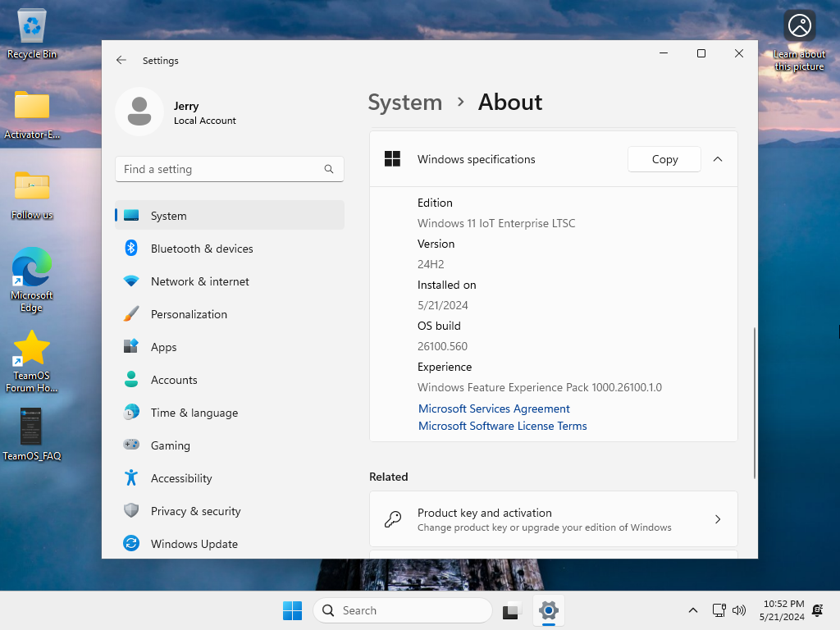840x630 pixels.
Task: Click the Related section heading
Action: (388, 477)
